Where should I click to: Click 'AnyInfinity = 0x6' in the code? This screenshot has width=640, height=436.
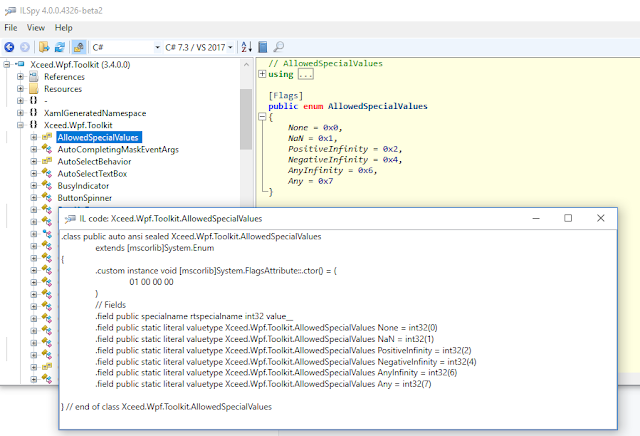click(x=332, y=170)
